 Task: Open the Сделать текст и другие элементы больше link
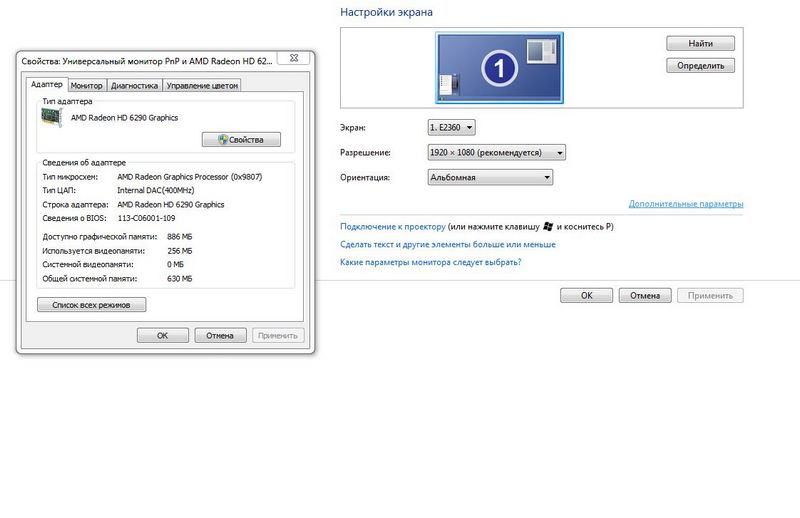(447, 244)
